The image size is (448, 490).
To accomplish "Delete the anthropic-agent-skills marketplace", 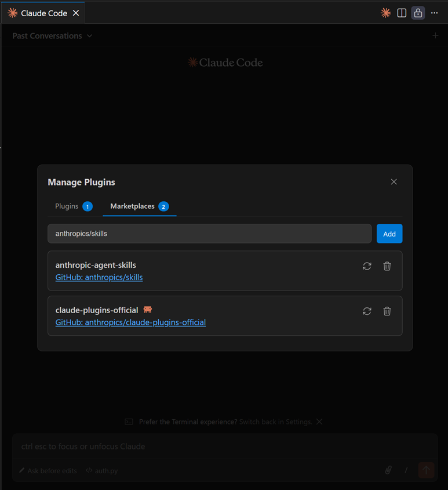I will tap(387, 266).
